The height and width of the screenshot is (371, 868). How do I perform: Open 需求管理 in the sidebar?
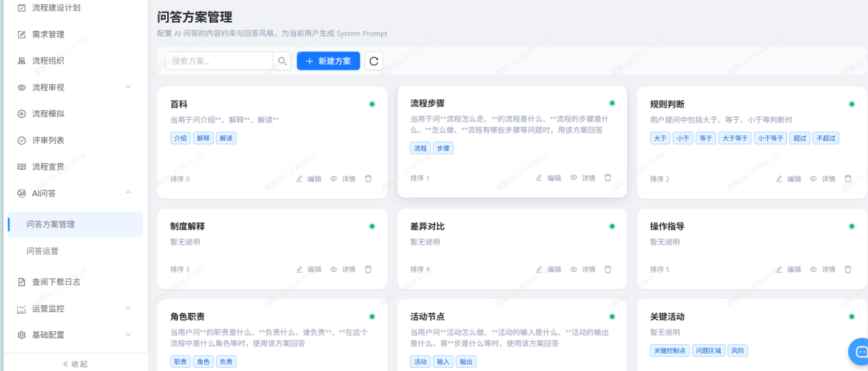pos(48,34)
